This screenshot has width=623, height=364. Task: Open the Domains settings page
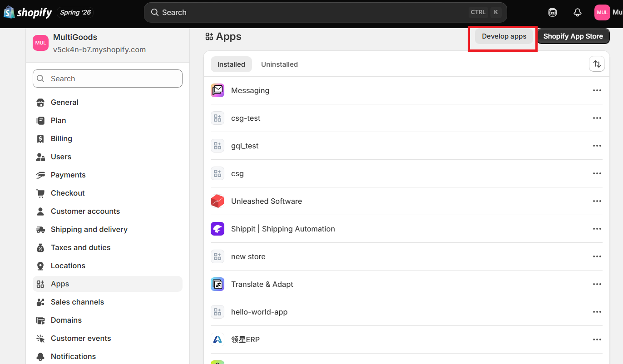(x=108, y=320)
